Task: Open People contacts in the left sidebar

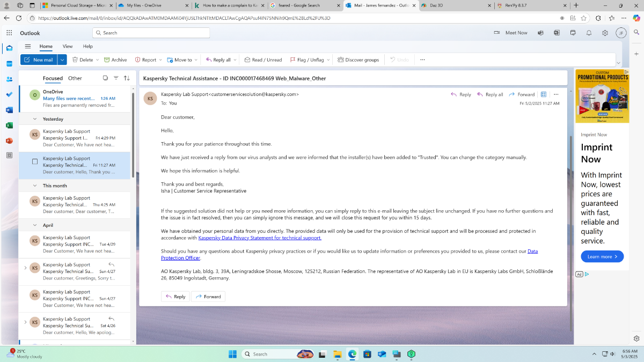Action: click(x=9, y=79)
